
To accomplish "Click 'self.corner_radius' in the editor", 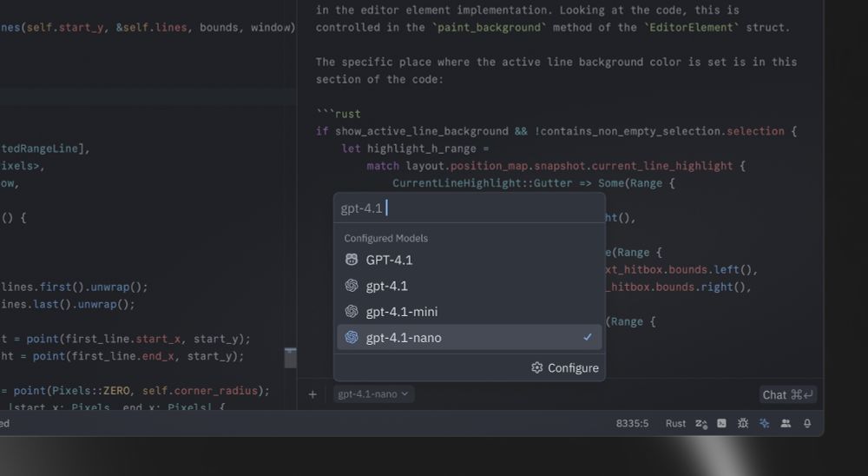I will (x=200, y=391).
